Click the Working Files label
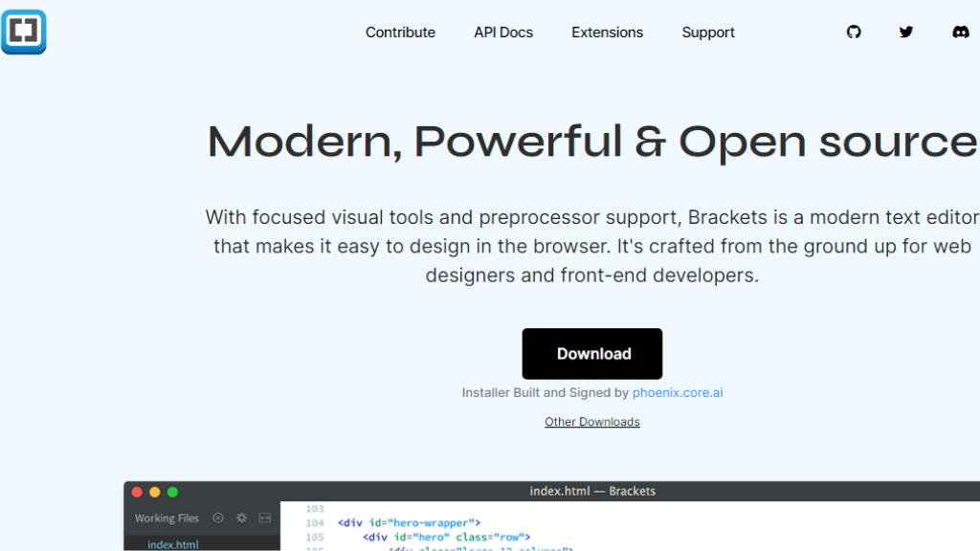980x551 pixels. (x=167, y=518)
